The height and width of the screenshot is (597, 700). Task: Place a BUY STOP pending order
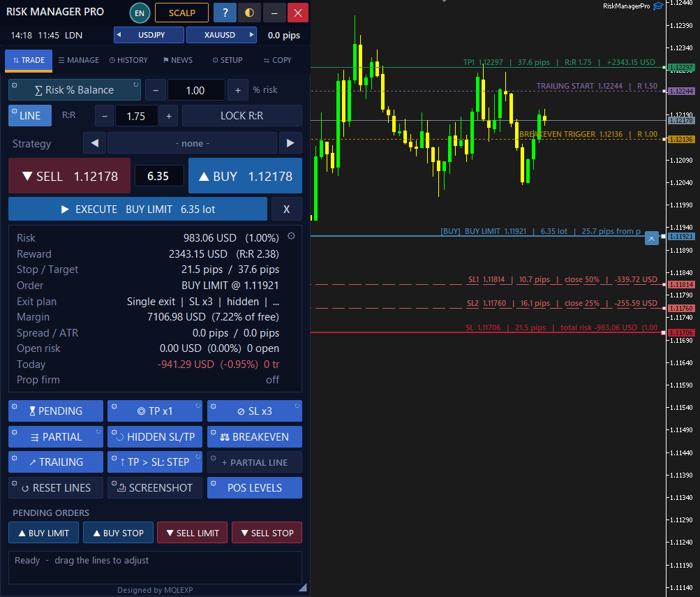click(x=119, y=533)
